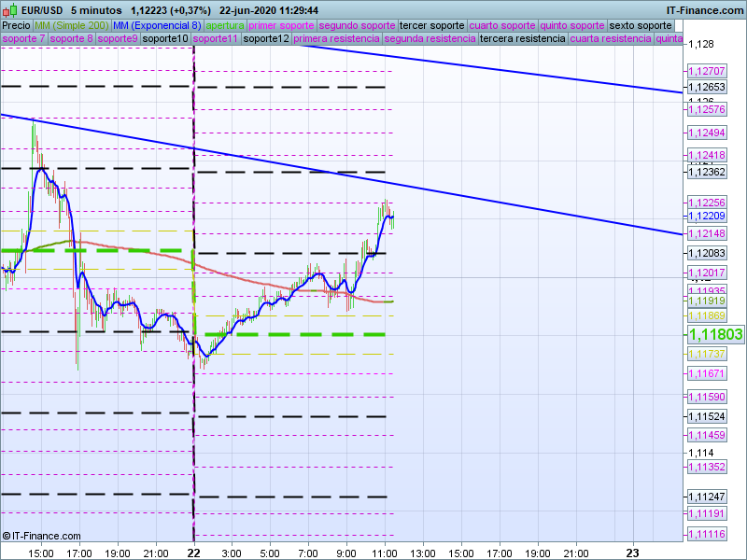Screen dimensions: 747x560
Task: Select the 1,12707 price level label
Action: point(707,71)
